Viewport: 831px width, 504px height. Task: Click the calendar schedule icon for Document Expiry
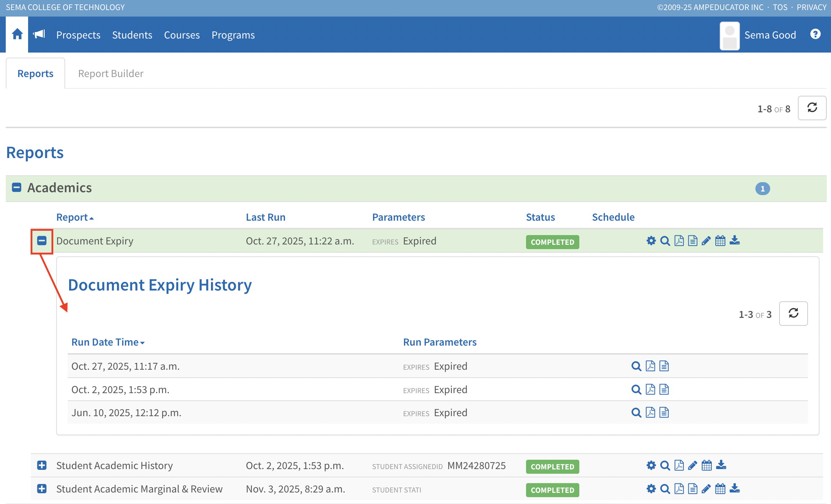720,241
